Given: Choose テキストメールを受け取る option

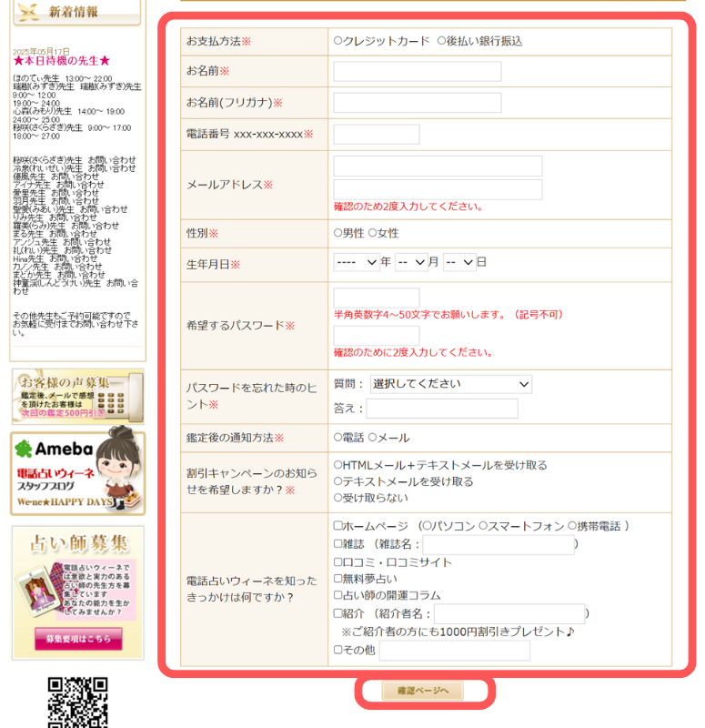Looking at the screenshot, I should pos(337,481).
